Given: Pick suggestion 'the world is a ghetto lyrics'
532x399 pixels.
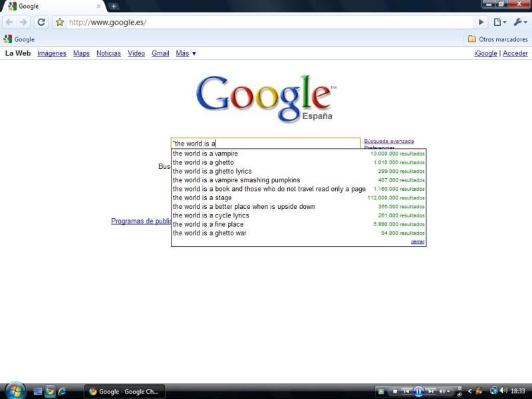Looking at the screenshot, I should click(x=299, y=172).
